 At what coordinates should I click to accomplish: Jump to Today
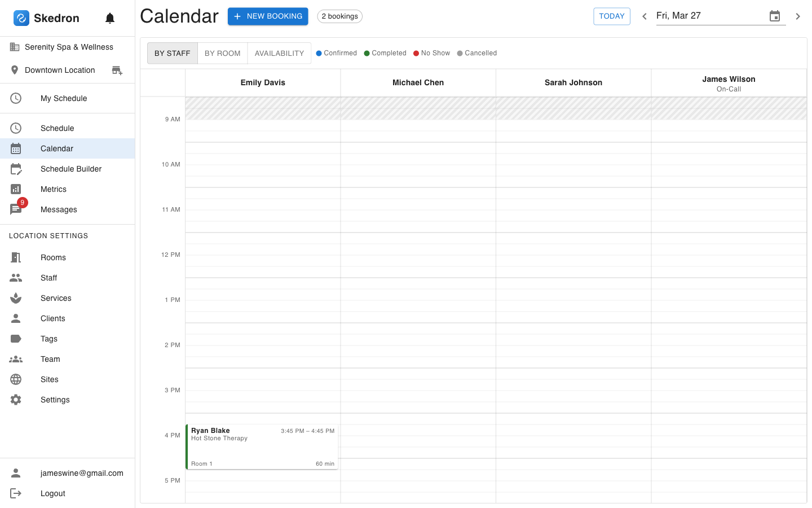[x=612, y=16]
